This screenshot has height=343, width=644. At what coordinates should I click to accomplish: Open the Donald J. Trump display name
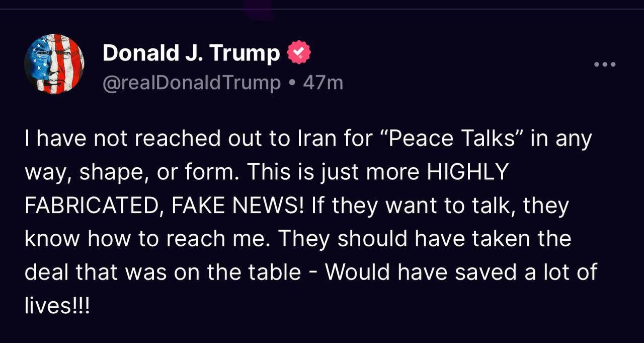[x=191, y=53]
